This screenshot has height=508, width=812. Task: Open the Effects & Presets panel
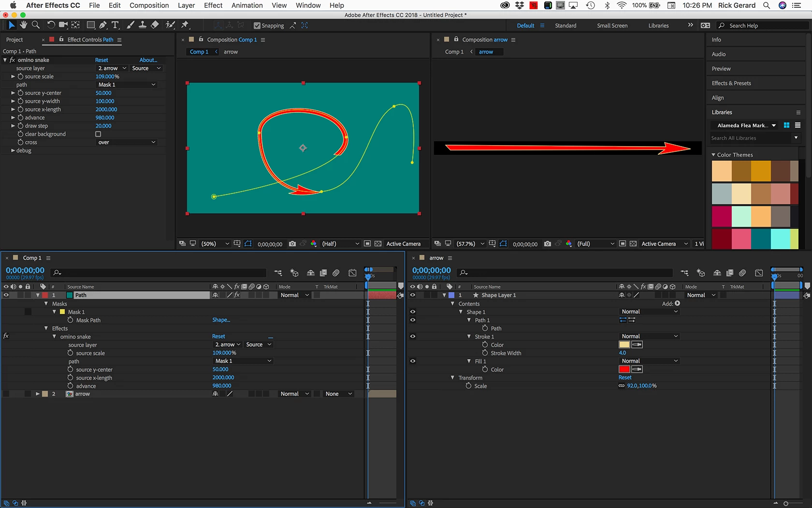[x=731, y=83]
